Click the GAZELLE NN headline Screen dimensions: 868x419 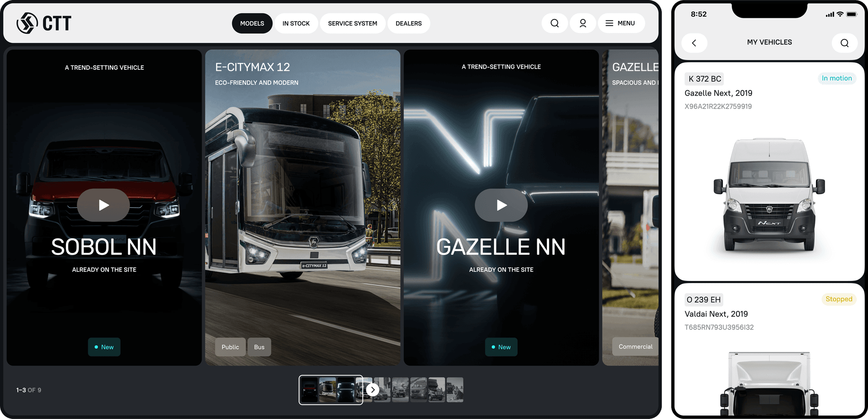coord(501,247)
